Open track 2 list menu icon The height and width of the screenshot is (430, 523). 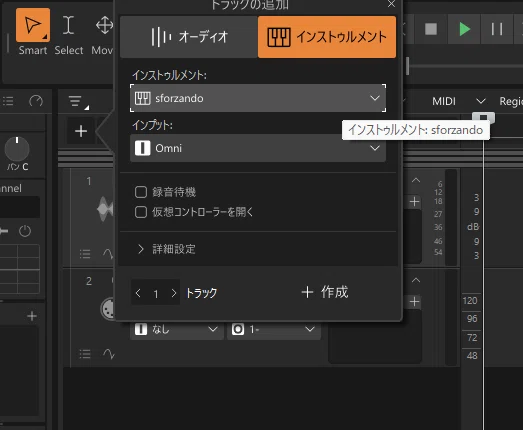click(x=85, y=354)
